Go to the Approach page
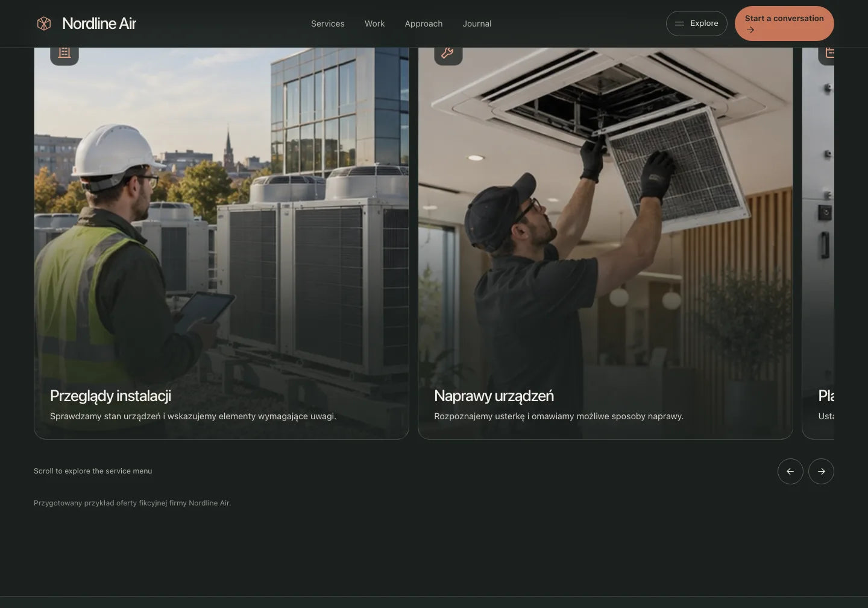 pyautogui.click(x=423, y=24)
